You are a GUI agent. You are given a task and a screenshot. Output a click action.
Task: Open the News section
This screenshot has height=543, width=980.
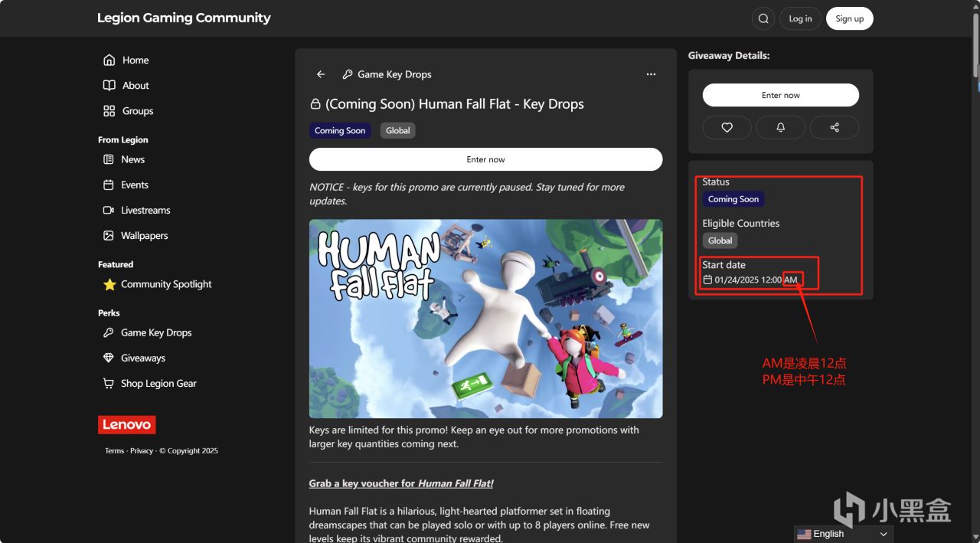(132, 159)
